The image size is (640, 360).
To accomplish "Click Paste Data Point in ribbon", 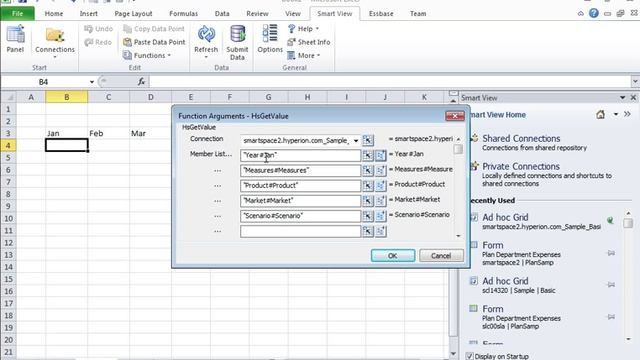I will tap(154, 42).
